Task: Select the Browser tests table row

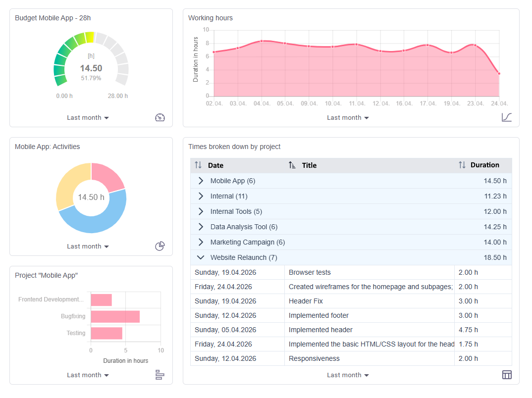Action: 351,273
